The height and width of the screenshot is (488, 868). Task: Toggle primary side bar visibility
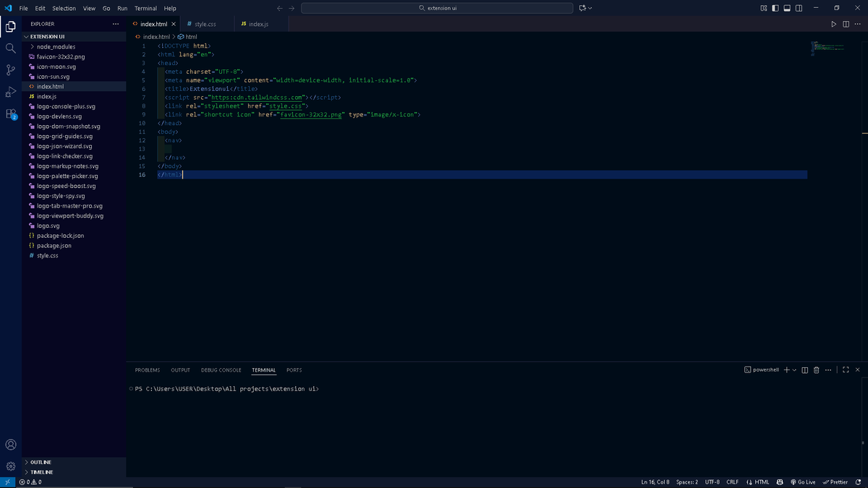pos(775,8)
